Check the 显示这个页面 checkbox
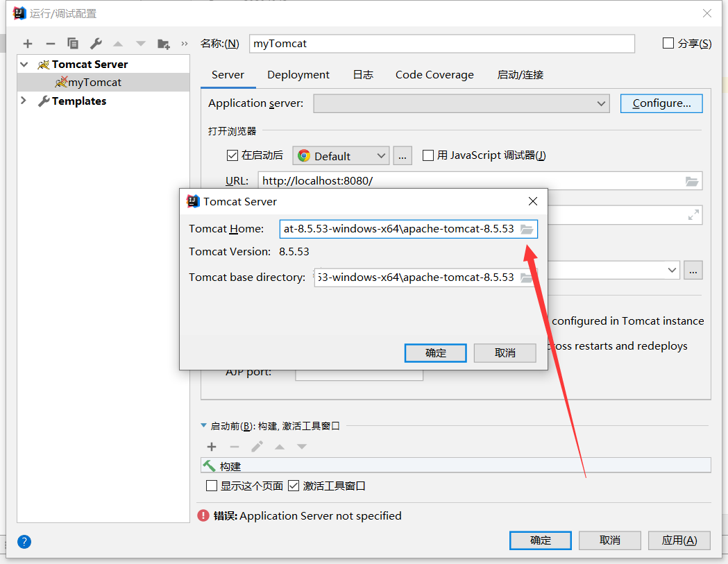The width and height of the screenshot is (728, 564). click(212, 486)
